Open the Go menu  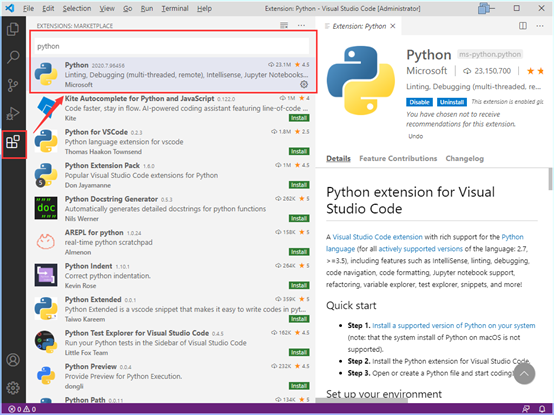128,8
